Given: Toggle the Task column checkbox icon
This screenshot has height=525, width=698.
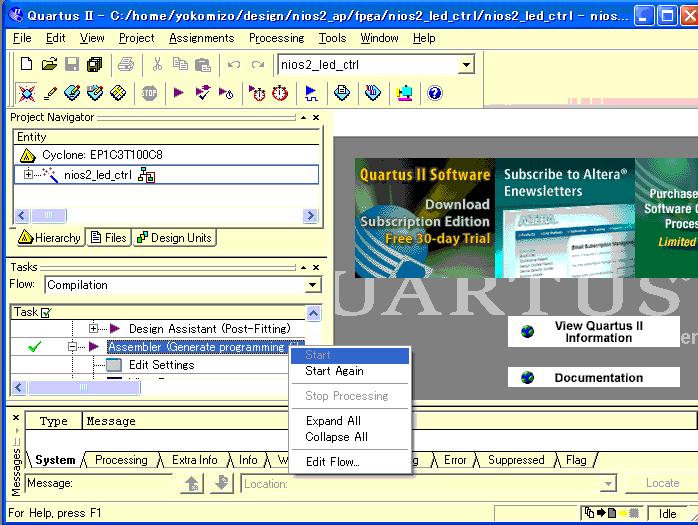Looking at the screenshot, I should point(46,313).
